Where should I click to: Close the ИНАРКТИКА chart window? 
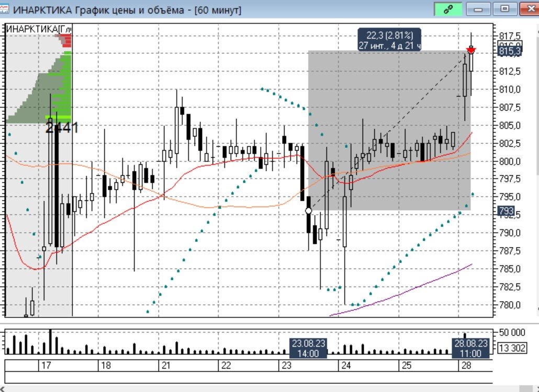click(x=531, y=9)
